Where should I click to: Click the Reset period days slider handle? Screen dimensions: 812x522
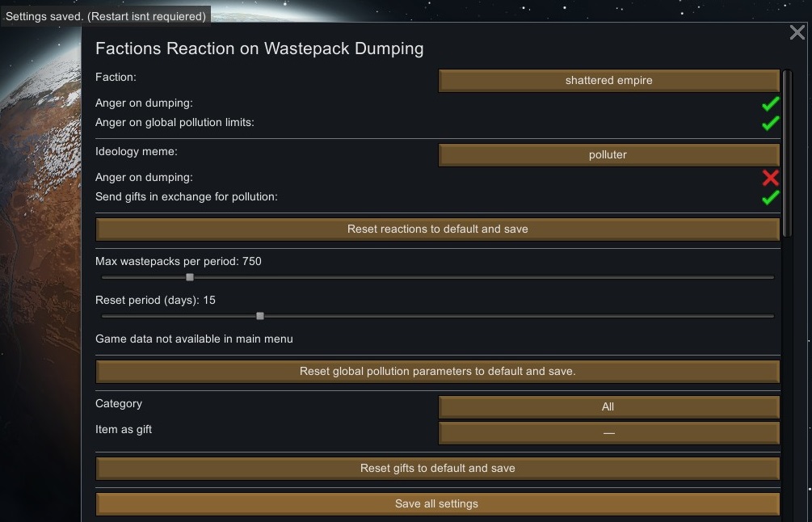(x=260, y=316)
